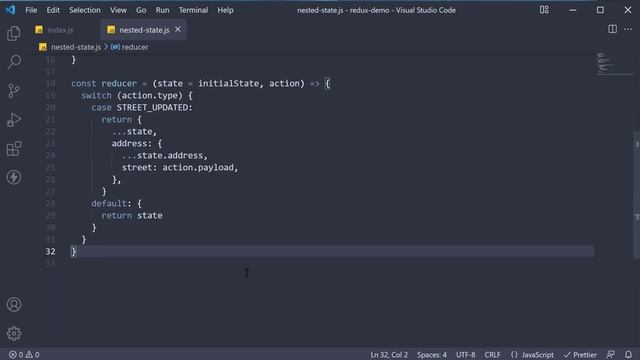Click 'address:' property key in code
Screen dimensions: 640x360
pos(132,143)
